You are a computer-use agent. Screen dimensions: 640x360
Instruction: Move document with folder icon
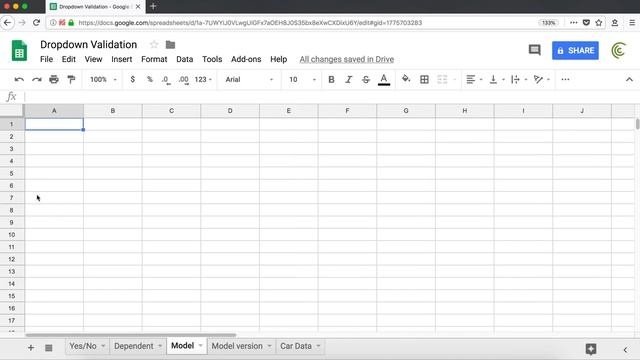[x=171, y=44]
